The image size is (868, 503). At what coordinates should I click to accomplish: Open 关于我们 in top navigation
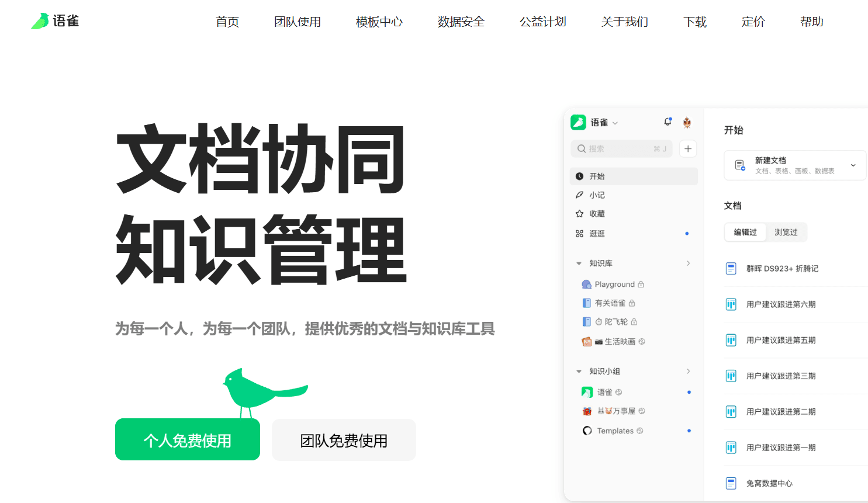625,22
